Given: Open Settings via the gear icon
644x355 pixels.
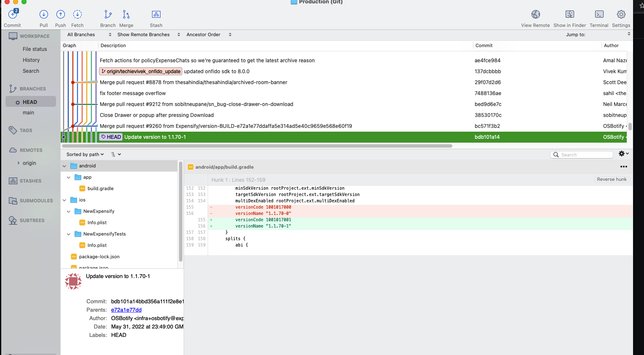Looking at the screenshot, I should (x=621, y=14).
